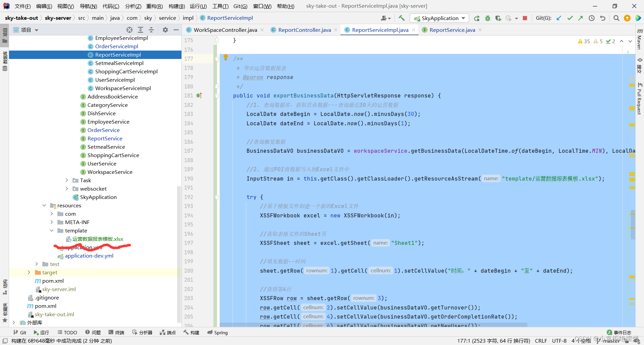Run with coverage shield icon
644x345 pixels.
click(x=498, y=18)
